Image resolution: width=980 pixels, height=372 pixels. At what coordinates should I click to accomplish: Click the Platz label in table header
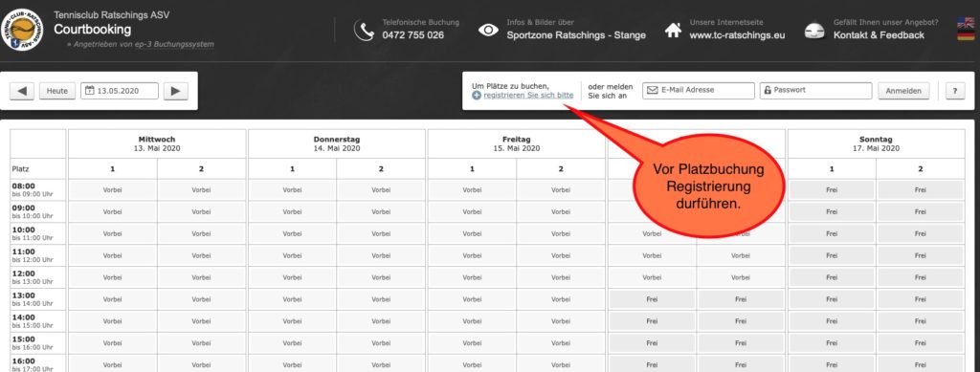[20, 168]
